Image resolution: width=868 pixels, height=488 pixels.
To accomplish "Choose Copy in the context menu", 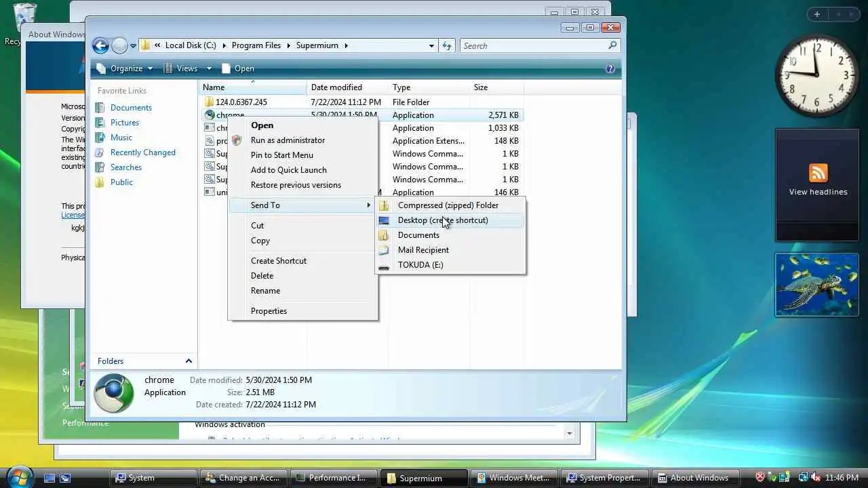I will pyautogui.click(x=302, y=241).
